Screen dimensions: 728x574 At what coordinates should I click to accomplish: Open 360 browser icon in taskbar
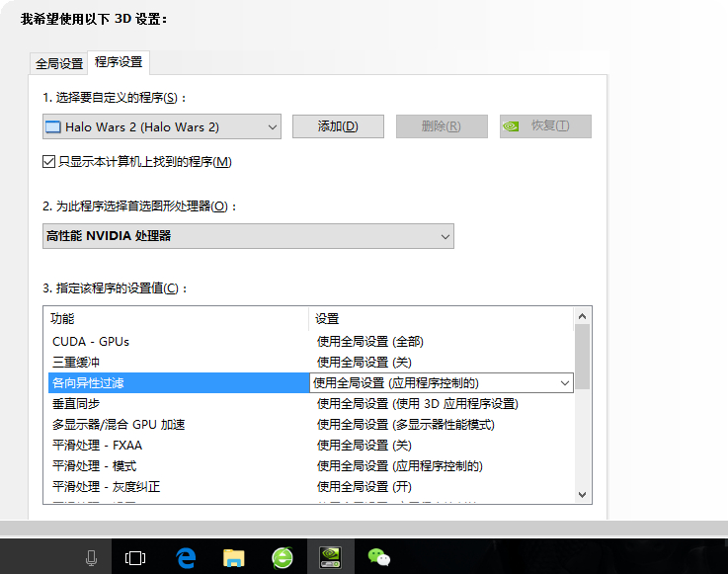283,557
